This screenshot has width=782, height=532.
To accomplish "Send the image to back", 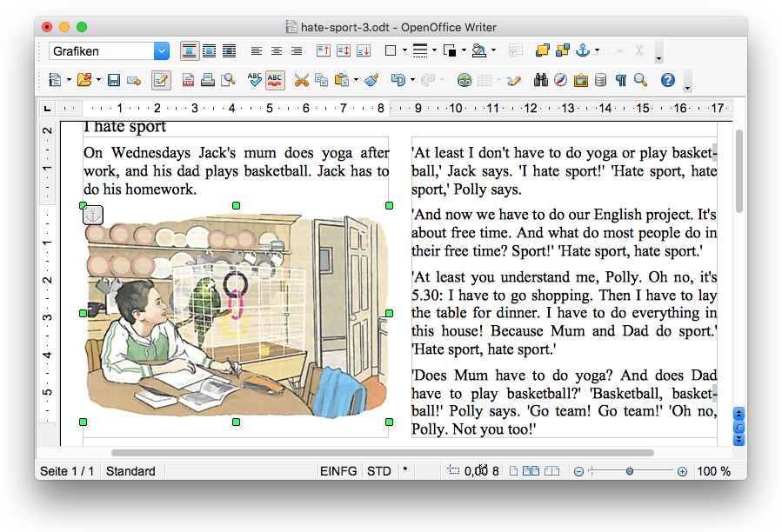I will pyautogui.click(x=563, y=51).
